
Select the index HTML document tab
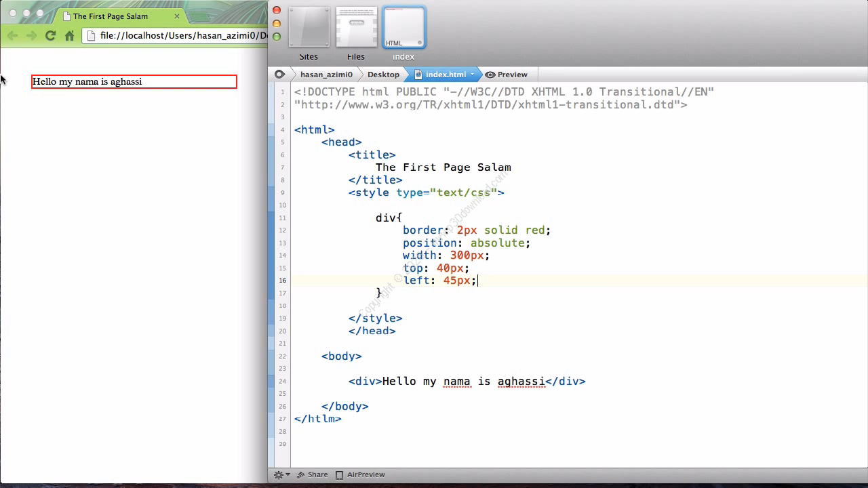coord(403,28)
